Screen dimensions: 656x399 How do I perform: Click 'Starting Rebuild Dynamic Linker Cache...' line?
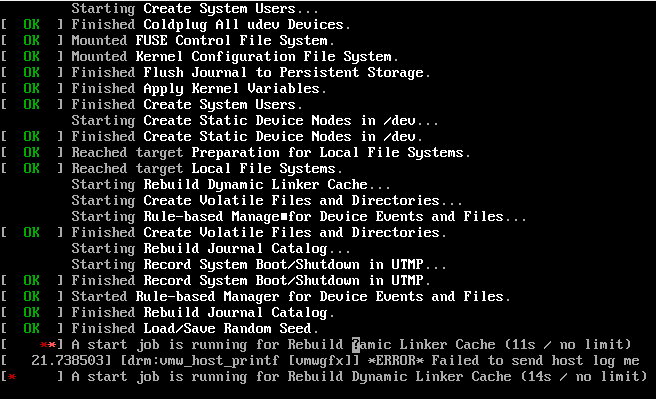coord(231,184)
